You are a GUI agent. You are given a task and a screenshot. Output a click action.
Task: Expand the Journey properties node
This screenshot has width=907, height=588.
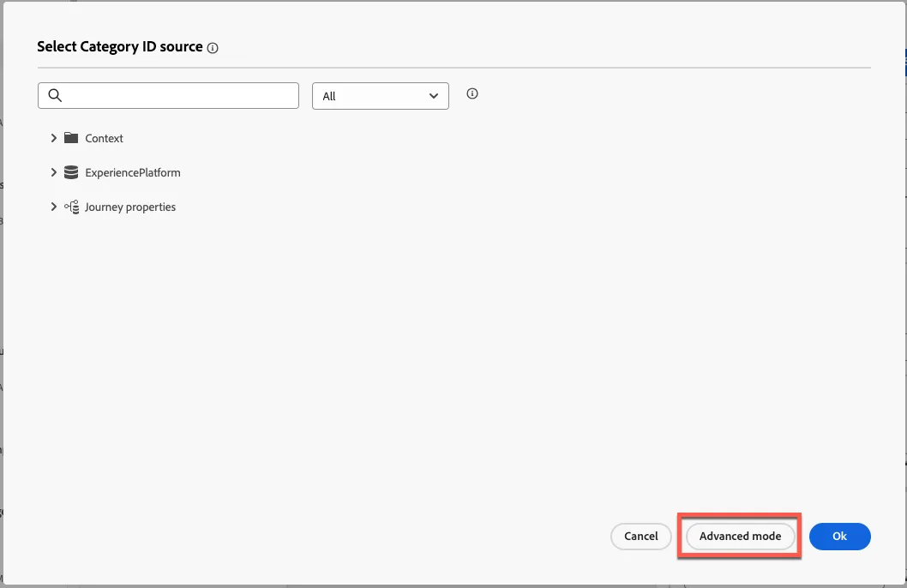click(53, 207)
